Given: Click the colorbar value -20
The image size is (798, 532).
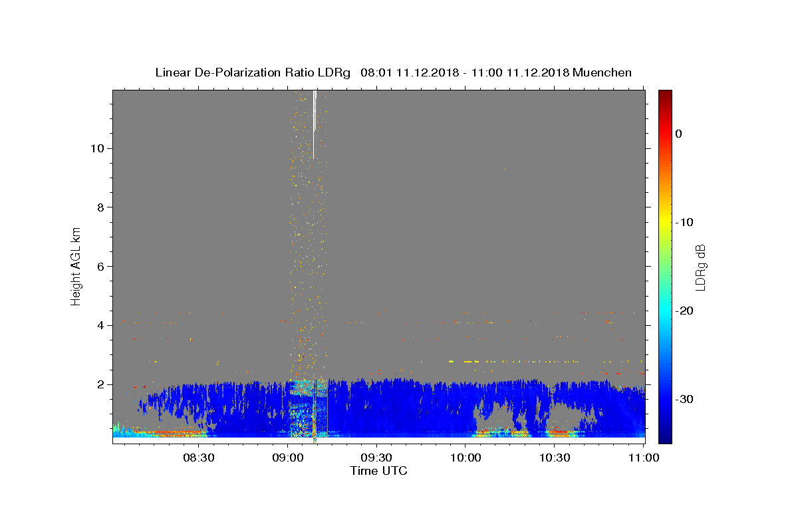Looking at the screenshot, I should coord(685,311).
